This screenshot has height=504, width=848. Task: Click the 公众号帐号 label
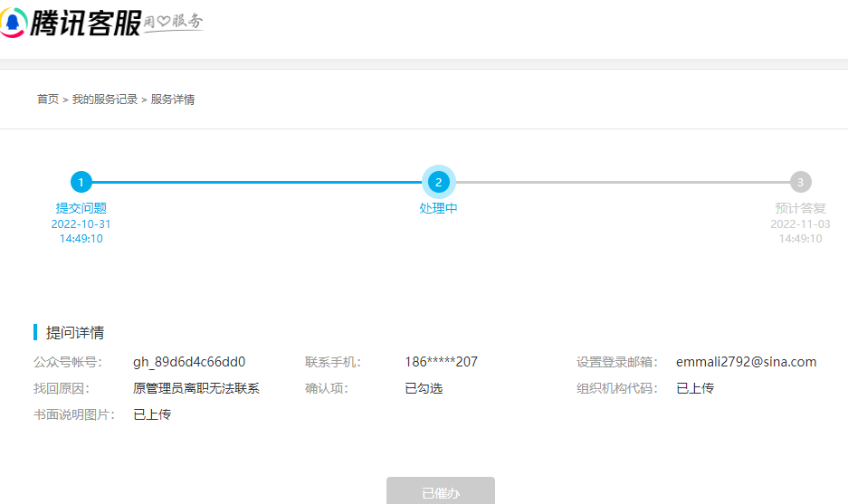[x=68, y=362]
